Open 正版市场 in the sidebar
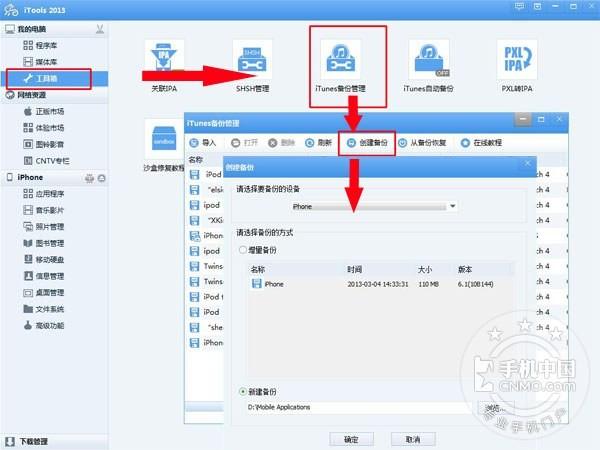Screen dimensions: 600x450 coord(44,111)
